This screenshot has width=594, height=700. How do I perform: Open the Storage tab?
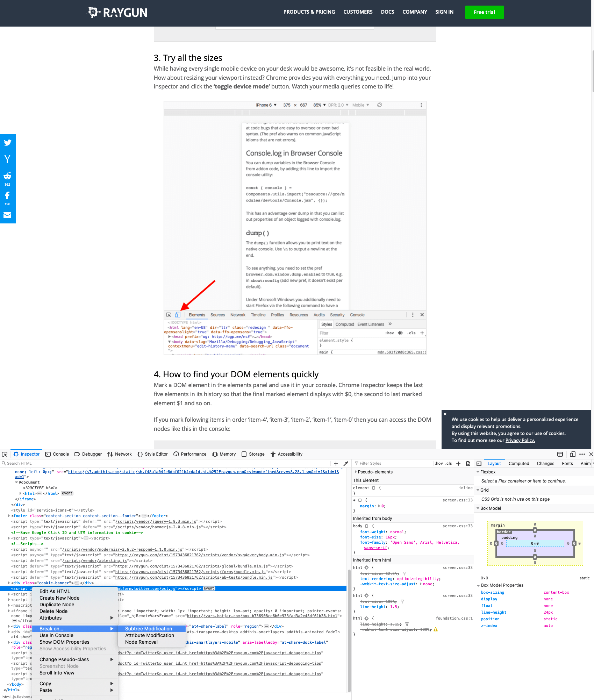253,454
